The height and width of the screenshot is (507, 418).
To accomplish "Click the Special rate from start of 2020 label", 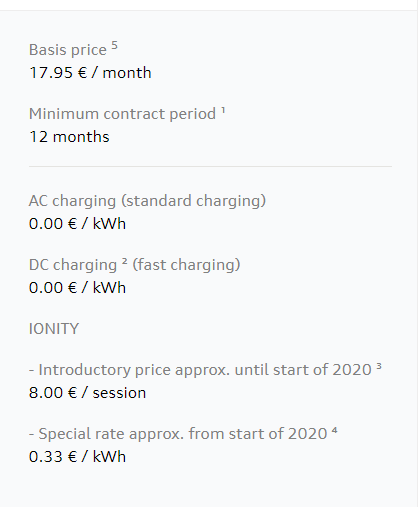I will 178,434.
